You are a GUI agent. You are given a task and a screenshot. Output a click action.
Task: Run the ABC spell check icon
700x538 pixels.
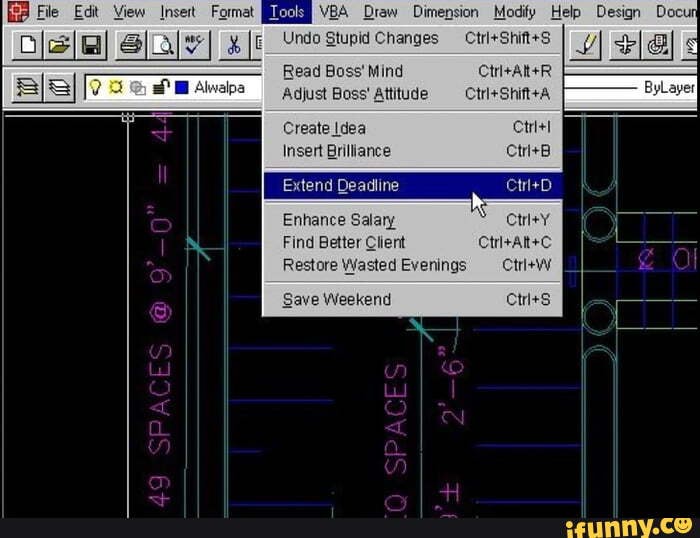[195, 44]
